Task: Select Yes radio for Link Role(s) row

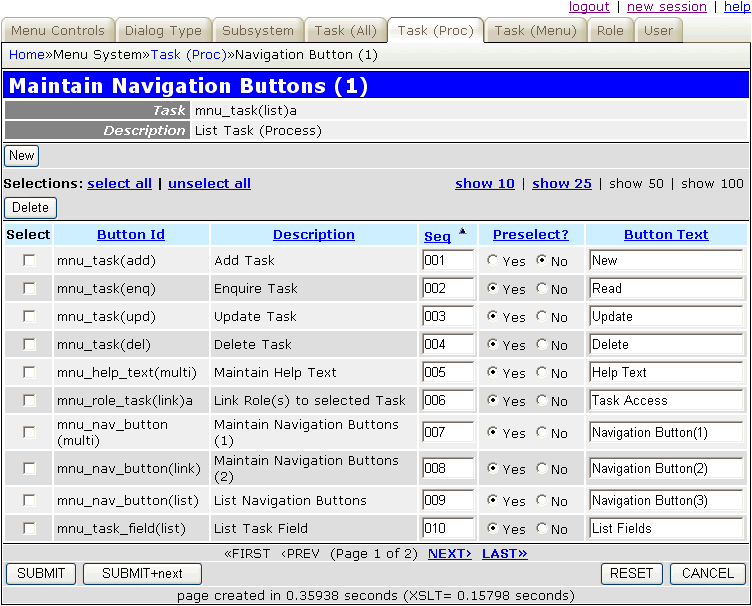Action: pos(492,400)
